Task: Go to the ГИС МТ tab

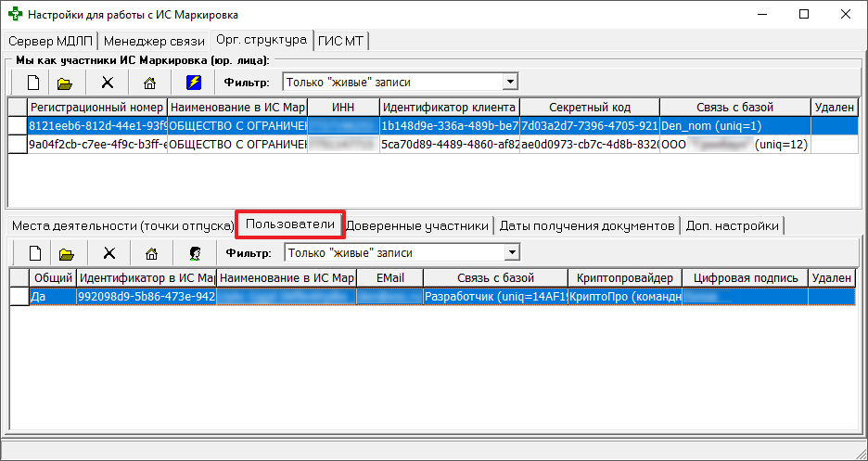Action: point(341,42)
